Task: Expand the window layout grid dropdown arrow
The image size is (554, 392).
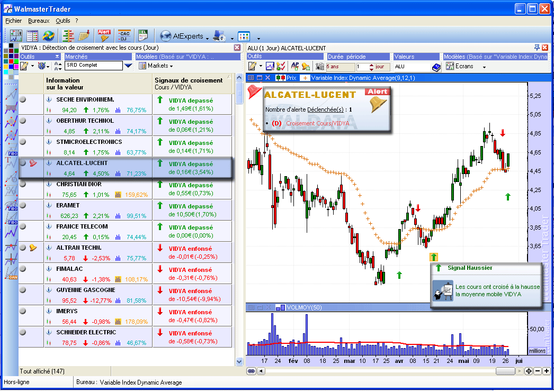Action: click(x=258, y=38)
